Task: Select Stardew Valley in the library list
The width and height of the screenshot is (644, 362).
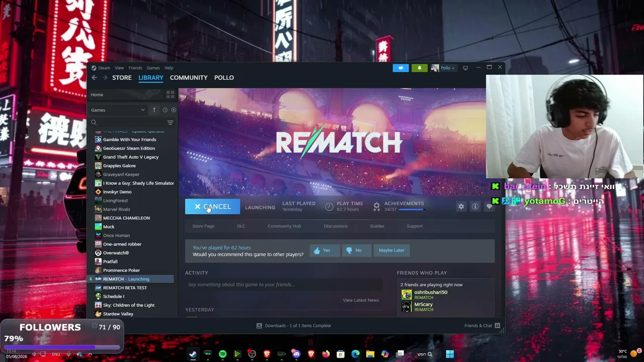Action: coord(118,314)
